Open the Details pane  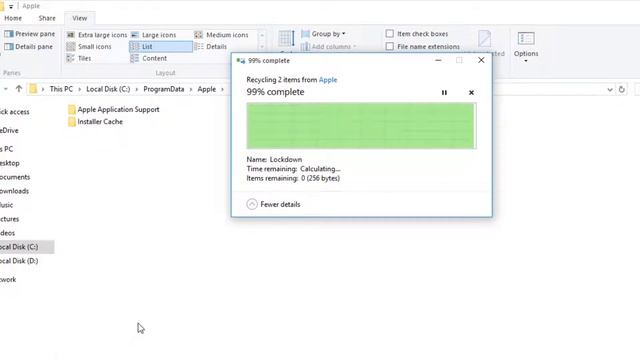tap(29, 47)
